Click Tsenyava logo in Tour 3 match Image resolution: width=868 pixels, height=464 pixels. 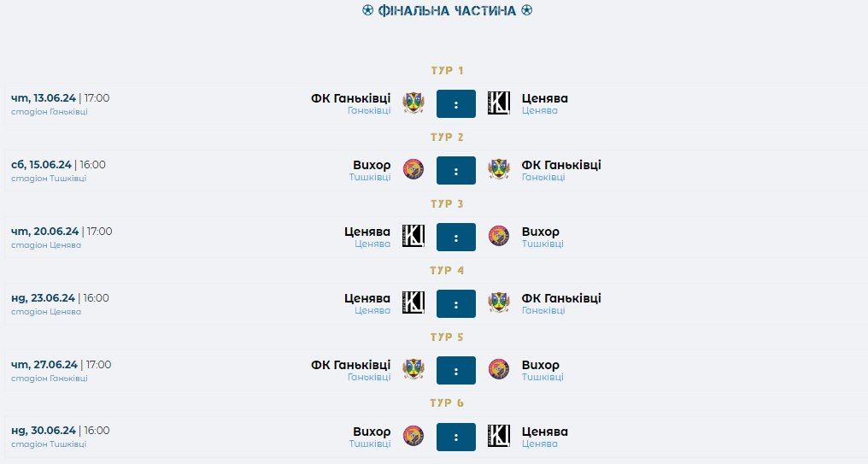pyautogui.click(x=413, y=236)
